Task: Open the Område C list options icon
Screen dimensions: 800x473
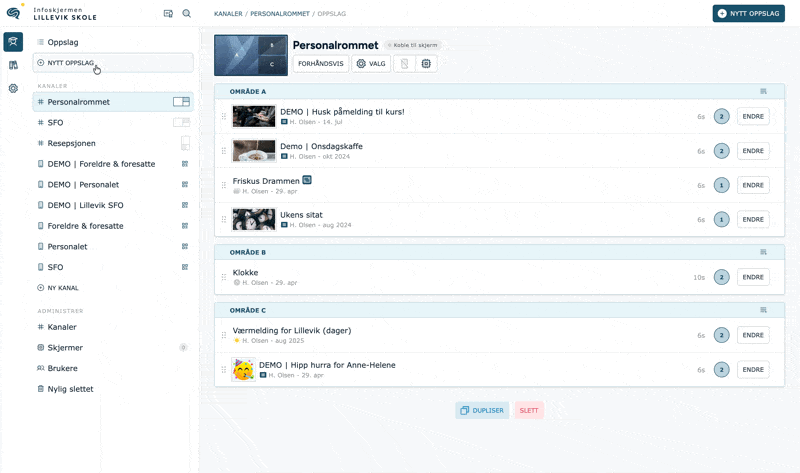Action: tap(763, 310)
